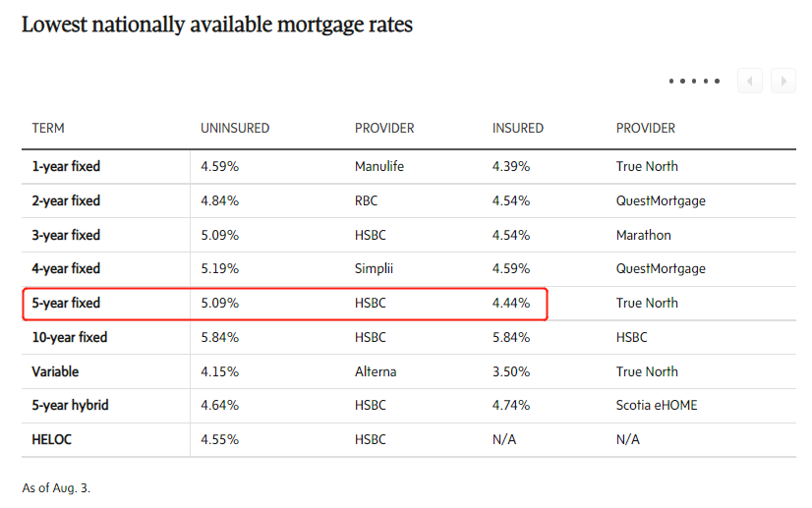Click the UNINSURED column header

click(x=235, y=128)
